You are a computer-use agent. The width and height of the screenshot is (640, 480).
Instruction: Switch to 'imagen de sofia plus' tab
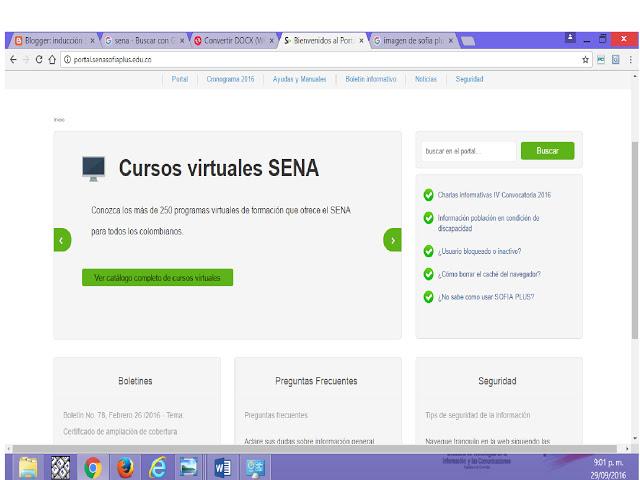coord(413,41)
